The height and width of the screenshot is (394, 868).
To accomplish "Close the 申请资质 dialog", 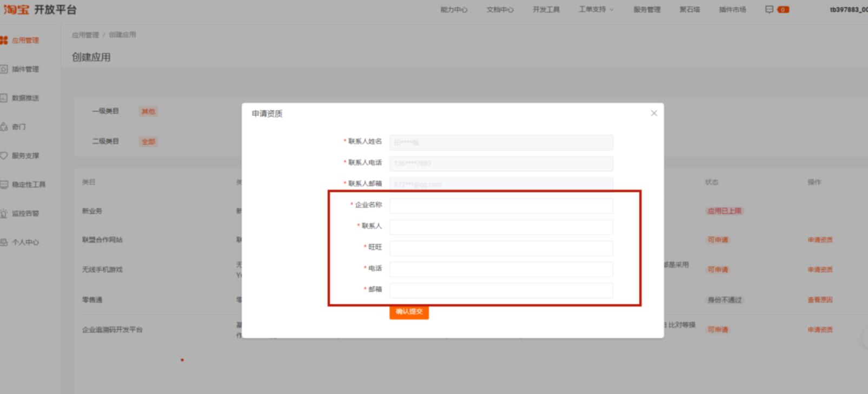I will point(654,113).
